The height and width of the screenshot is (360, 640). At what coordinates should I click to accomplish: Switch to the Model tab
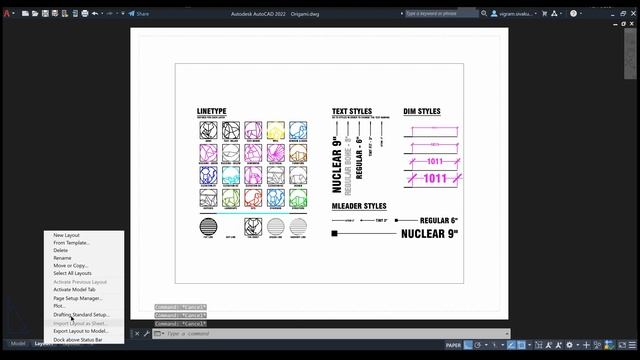tap(18, 344)
